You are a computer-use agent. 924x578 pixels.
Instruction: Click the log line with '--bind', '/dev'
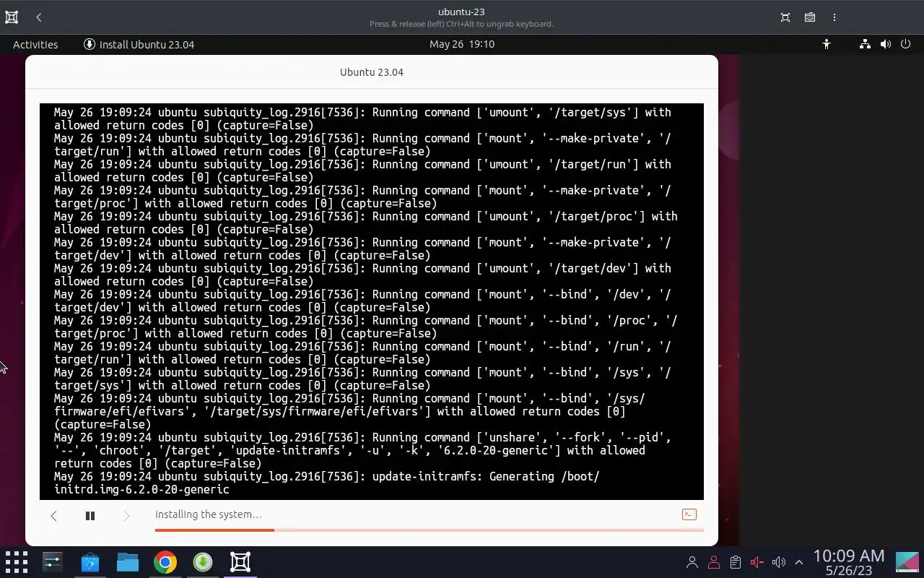[x=362, y=295]
